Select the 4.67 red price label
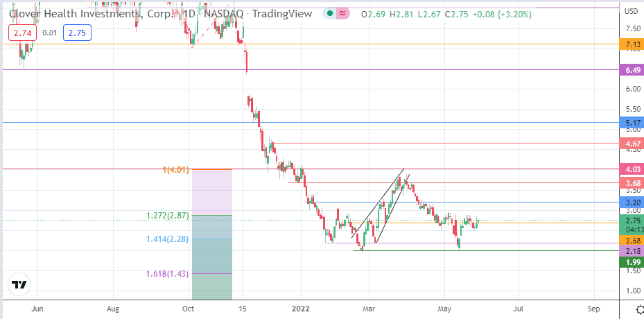 click(x=631, y=144)
